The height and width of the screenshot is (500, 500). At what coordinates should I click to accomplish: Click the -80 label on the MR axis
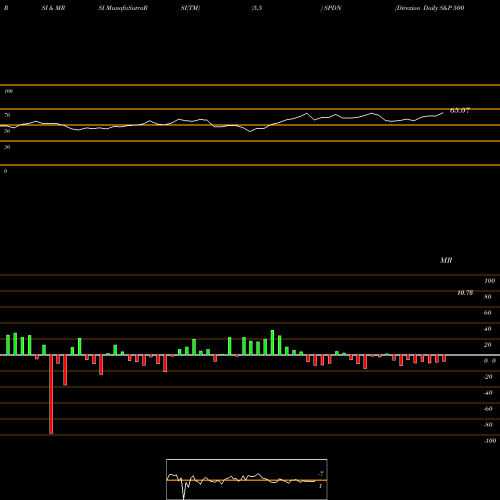488,425
